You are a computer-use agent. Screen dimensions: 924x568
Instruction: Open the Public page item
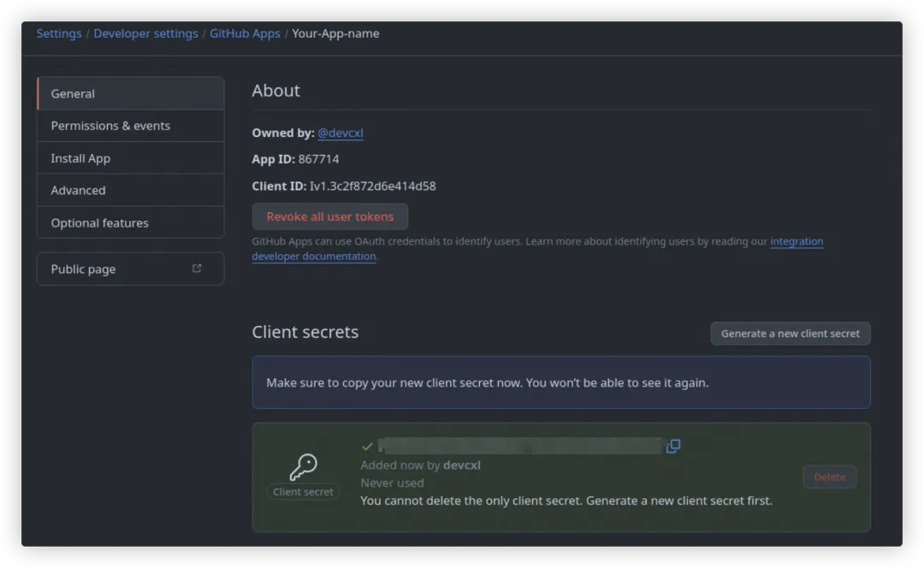[x=130, y=269]
